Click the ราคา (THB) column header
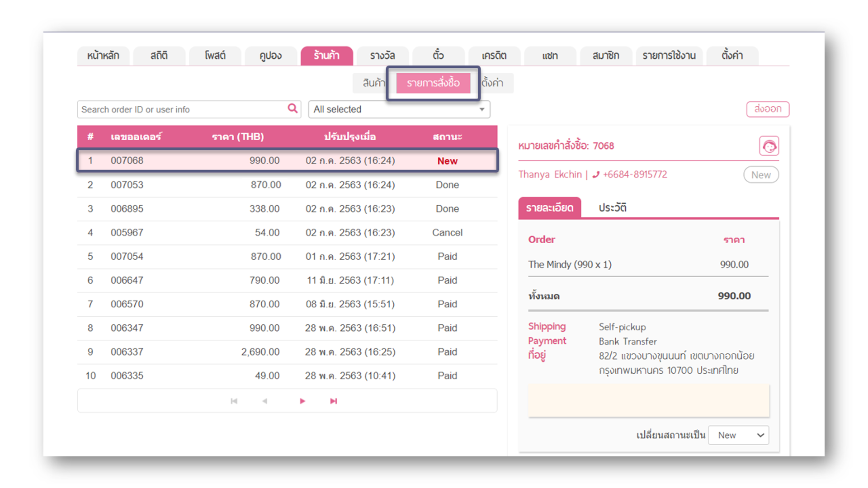 238,136
